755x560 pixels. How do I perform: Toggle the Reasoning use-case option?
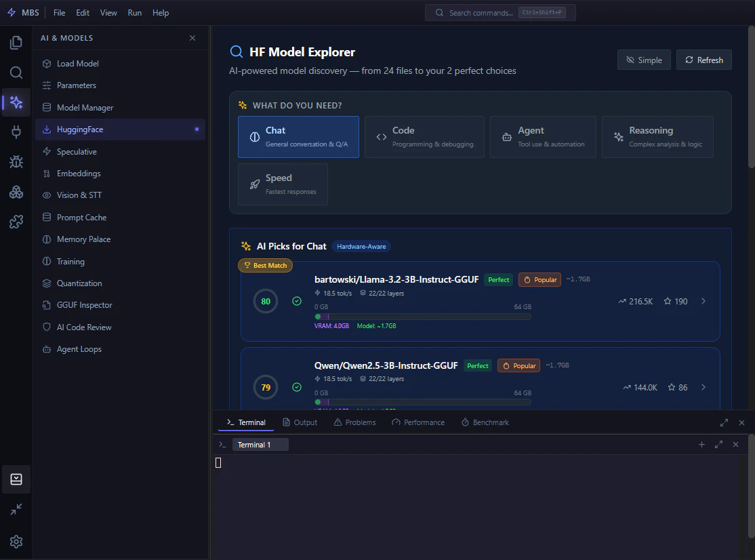pyautogui.click(x=657, y=136)
